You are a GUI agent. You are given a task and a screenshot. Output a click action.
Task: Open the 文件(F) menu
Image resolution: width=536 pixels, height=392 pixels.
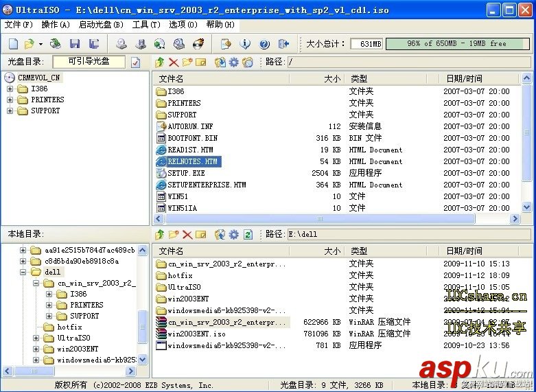[19, 25]
